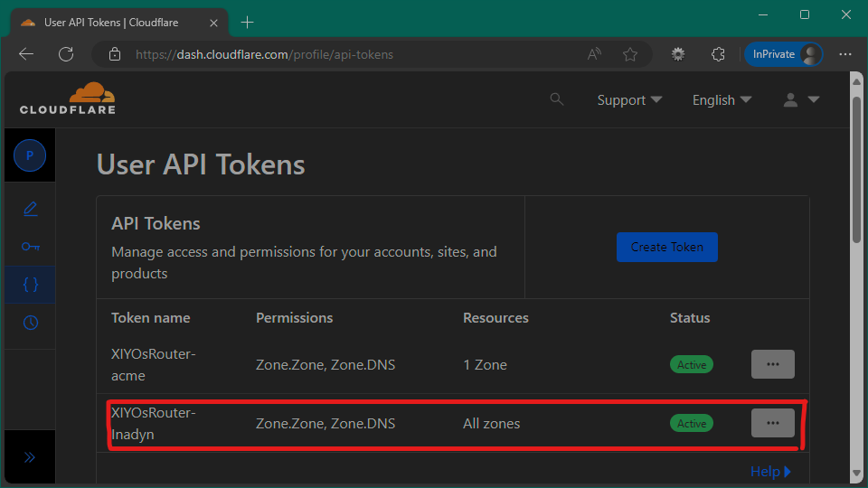Open options menu for XIYOsRouter-Inadyn token
The height and width of the screenshot is (488, 868).
[772, 423]
